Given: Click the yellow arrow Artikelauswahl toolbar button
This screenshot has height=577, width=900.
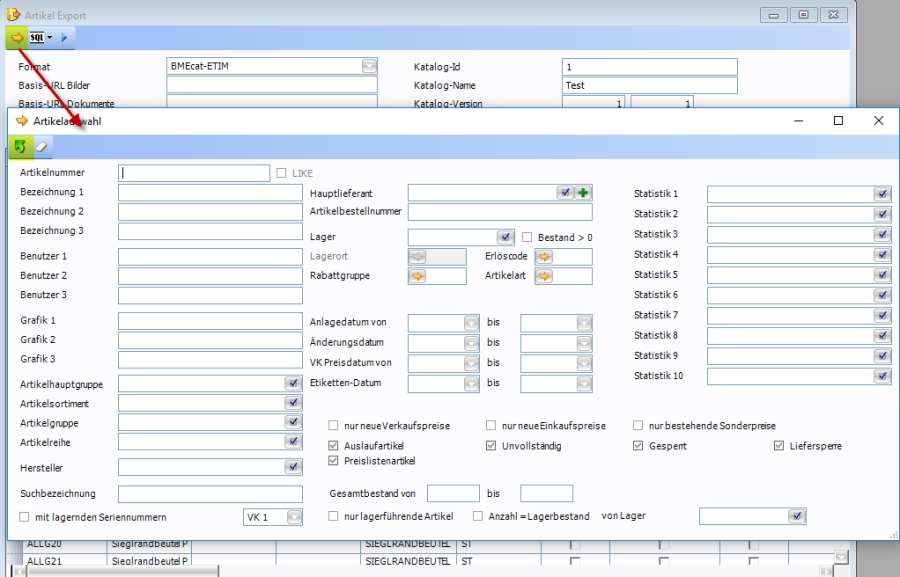Looking at the screenshot, I should (x=18, y=38).
